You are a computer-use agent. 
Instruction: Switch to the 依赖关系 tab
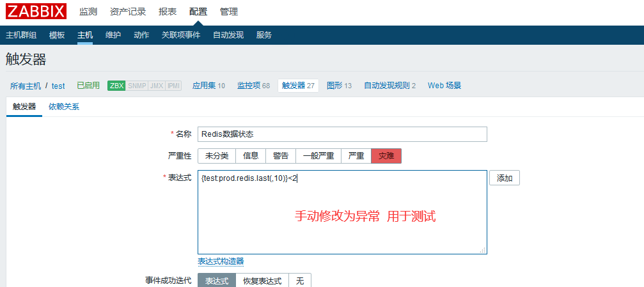pyautogui.click(x=64, y=107)
